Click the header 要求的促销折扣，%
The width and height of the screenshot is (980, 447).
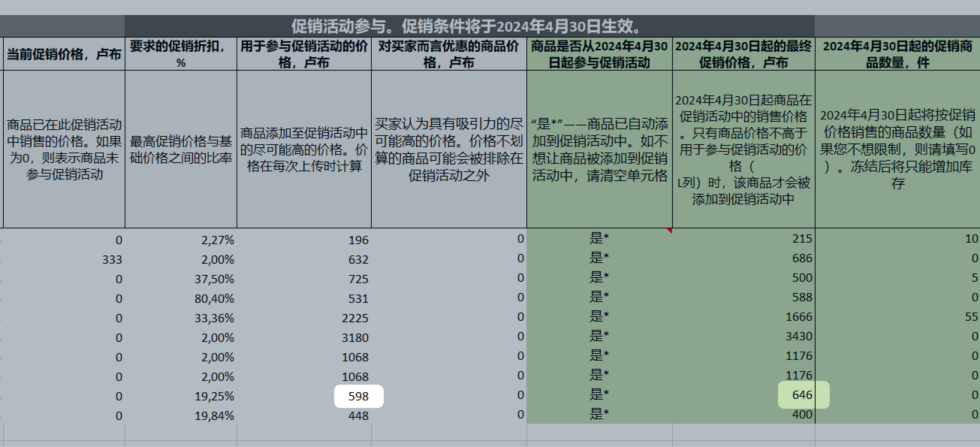pos(181,54)
